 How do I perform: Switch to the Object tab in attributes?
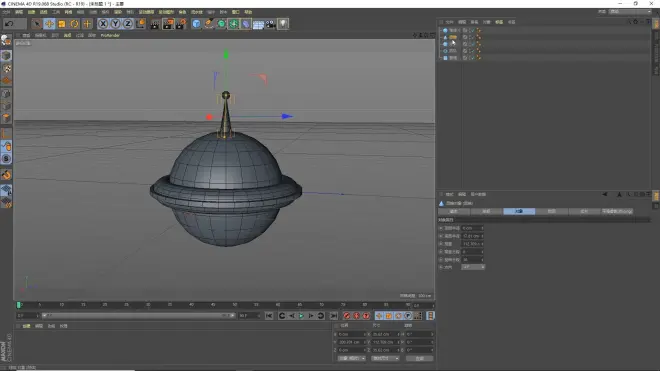point(519,211)
